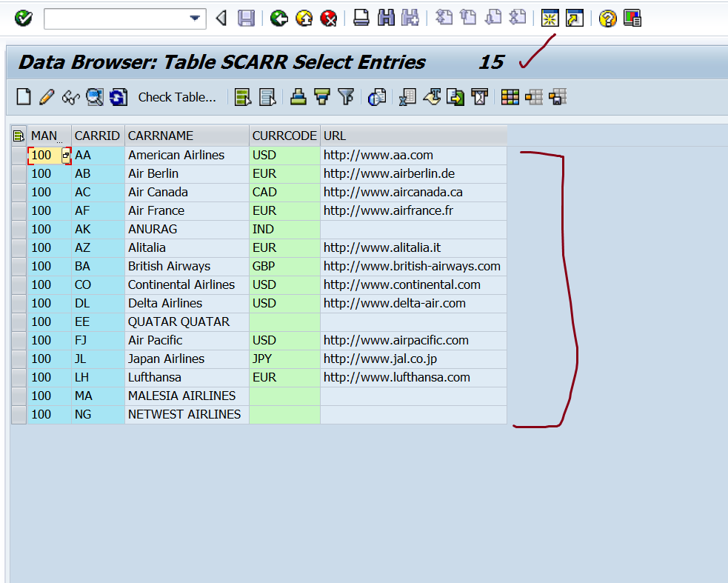Click the funnel Set Filter icon
728x583 pixels.
click(x=346, y=97)
